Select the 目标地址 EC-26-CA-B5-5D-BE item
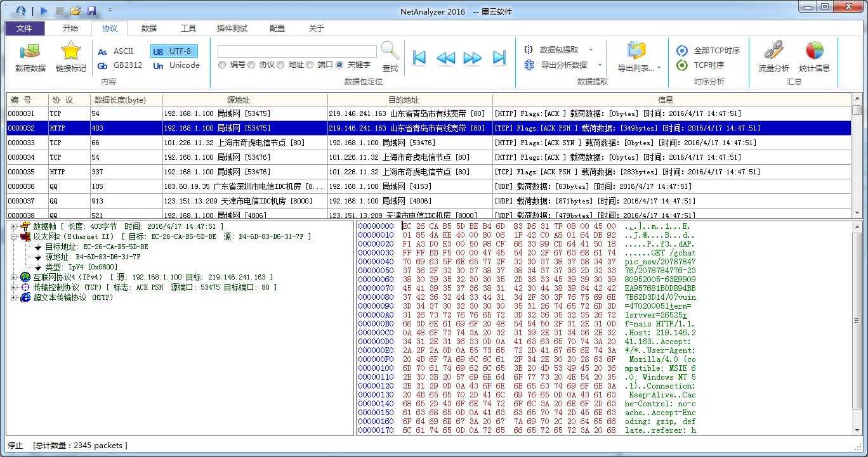 point(96,247)
